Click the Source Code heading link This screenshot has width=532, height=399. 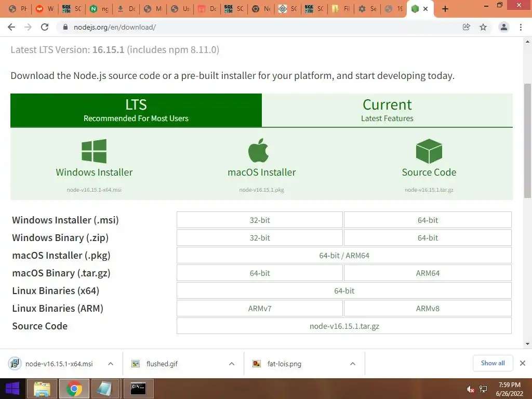click(x=429, y=172)
